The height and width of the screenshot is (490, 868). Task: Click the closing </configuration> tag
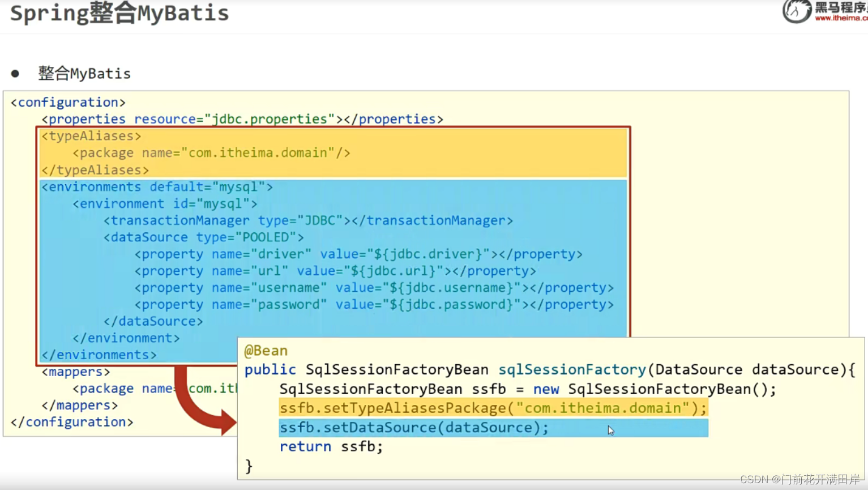point(72,423)
